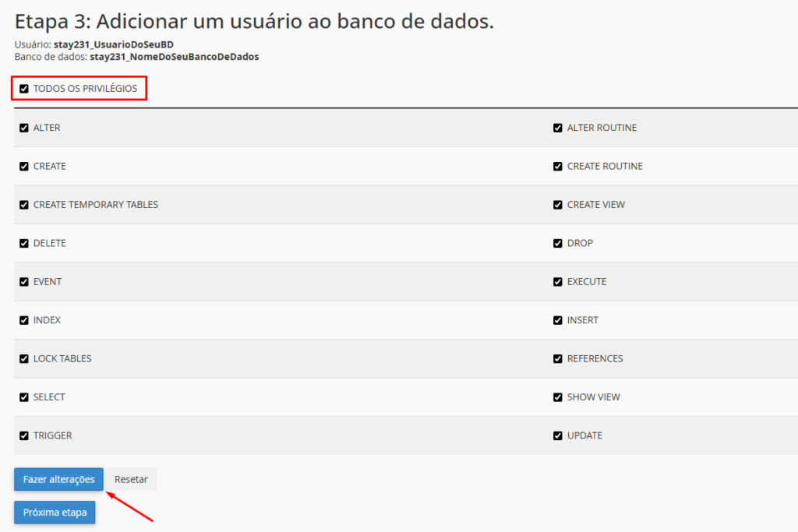Toggle the CREATE VIEW privilege
798x532 pixels.
tap(557, 205)
